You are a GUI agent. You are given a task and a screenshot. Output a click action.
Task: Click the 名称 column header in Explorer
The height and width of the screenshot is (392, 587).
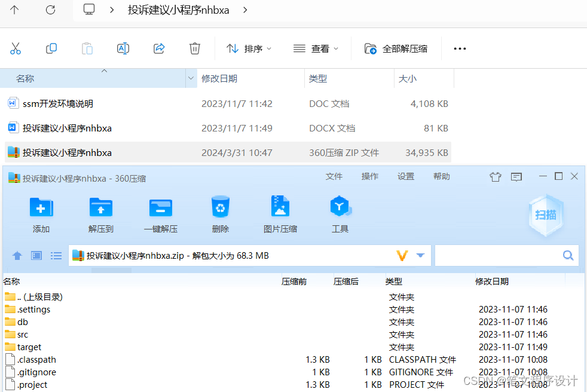pos(93,79)
